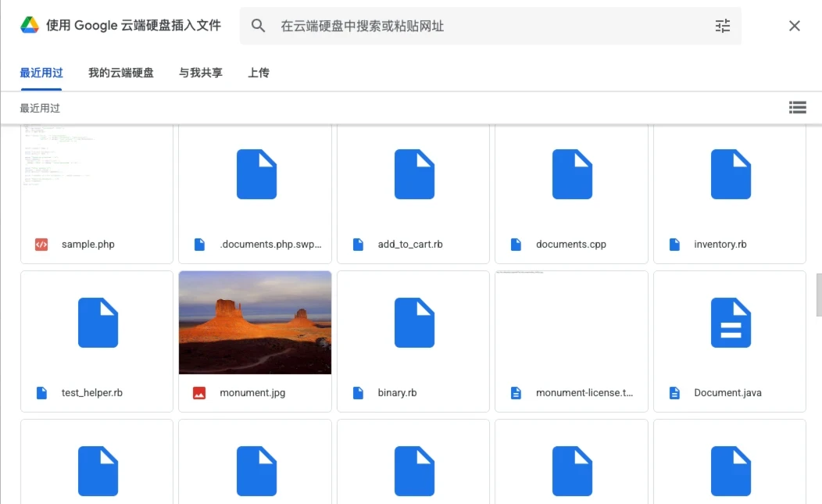The height and width of the screenshot is (504, 822).
Task: Click the Google Drive logo icon
Action: [30, 25]
